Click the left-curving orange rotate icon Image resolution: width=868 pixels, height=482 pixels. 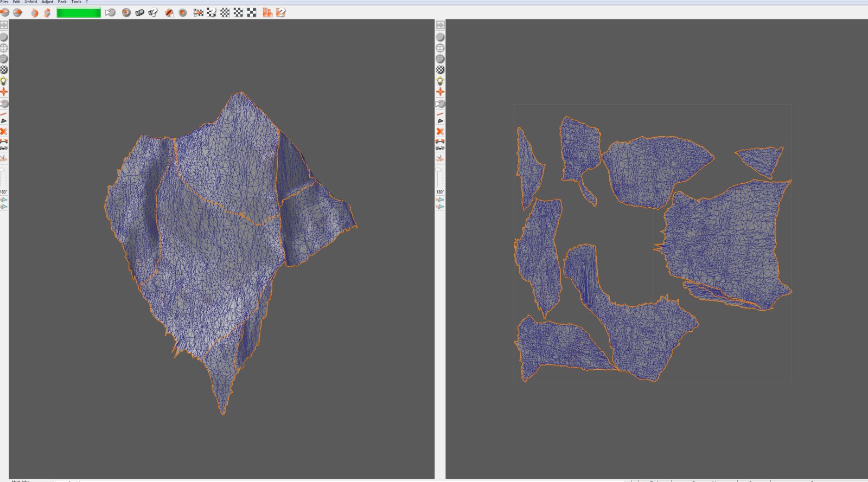34,12
